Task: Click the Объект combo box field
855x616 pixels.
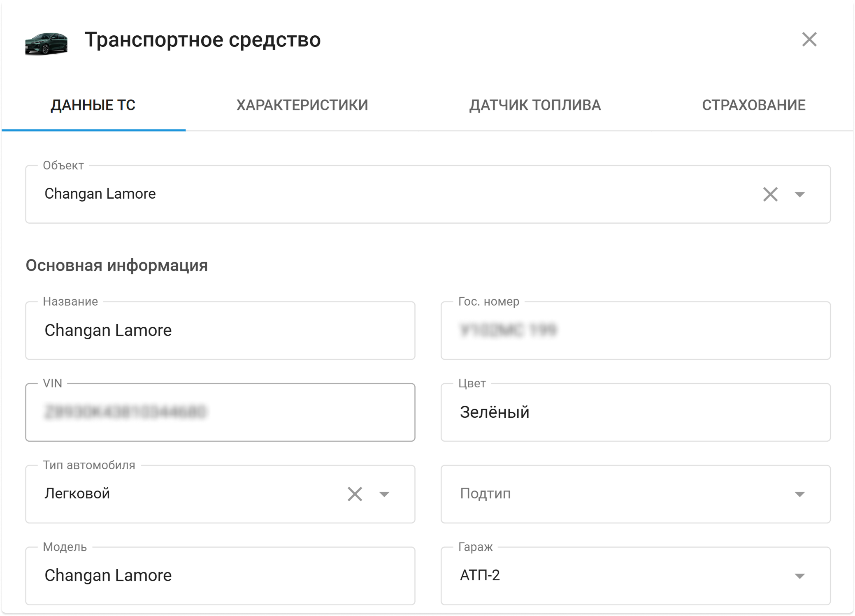Action: (428, 194)
